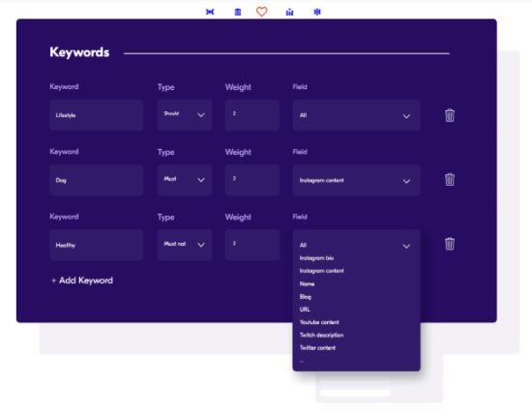The image size is (532, 414).
Task: Click the red heart icon
Action: (x=261, y=12)
